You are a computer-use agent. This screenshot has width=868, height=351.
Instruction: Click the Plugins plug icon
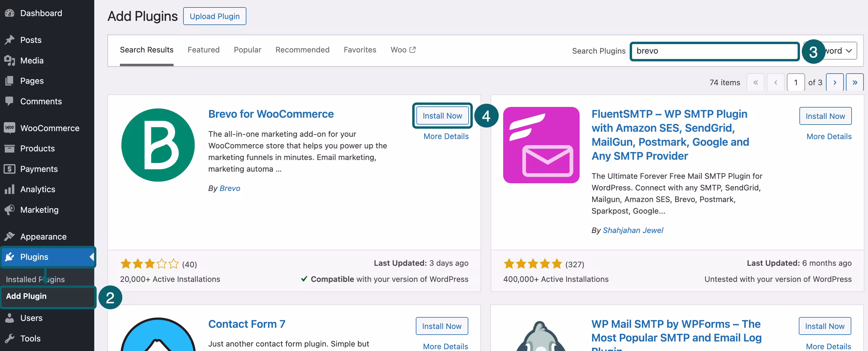tap(10, 257)
